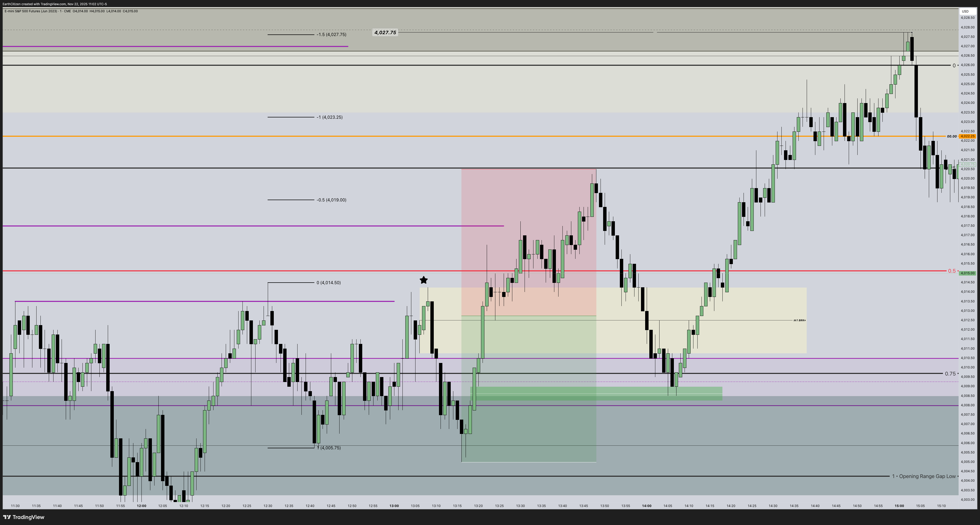The height and width of the screenshot is (525, 980).
Task: Click the 13:00 mark on the time axis
Action: point(394,506)
